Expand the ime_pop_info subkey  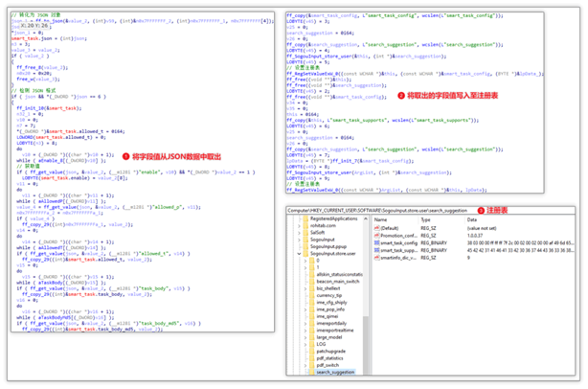pyautogui.click(x=305, y=309)
